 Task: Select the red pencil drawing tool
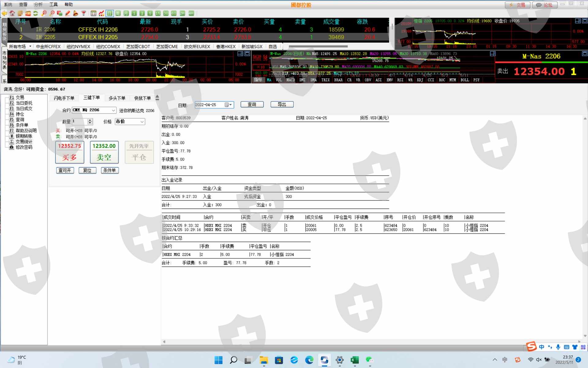point(68,13)
